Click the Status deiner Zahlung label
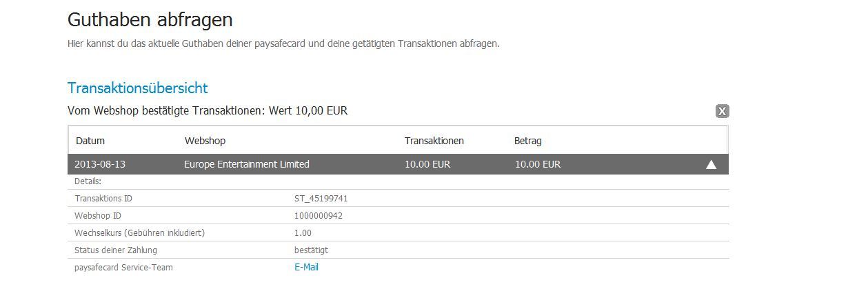Image resolution: width=868 pixels, height=298 pixels. [x=116, y=250]
